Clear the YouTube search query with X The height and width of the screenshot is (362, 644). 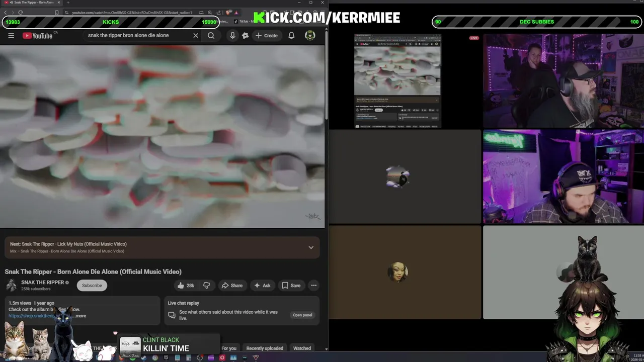point(196,36)
